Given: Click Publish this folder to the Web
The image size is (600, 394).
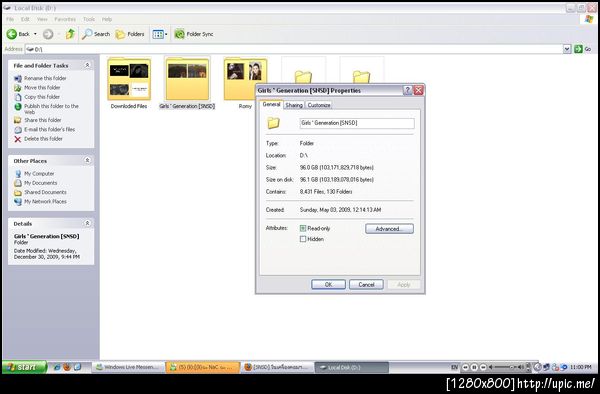Looking at the screenshot, I should point(46,109).
